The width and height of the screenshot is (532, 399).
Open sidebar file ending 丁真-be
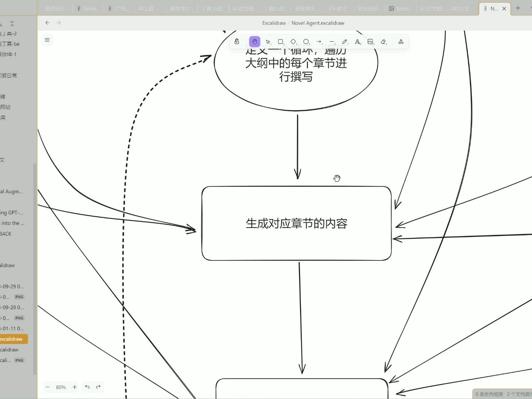[10, 44]
